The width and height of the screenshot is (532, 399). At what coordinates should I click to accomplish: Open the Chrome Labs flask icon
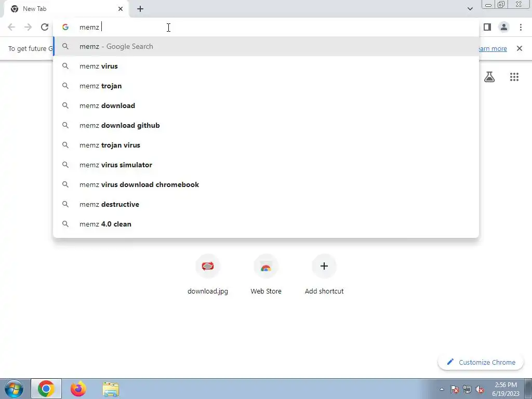click(489, 77)
